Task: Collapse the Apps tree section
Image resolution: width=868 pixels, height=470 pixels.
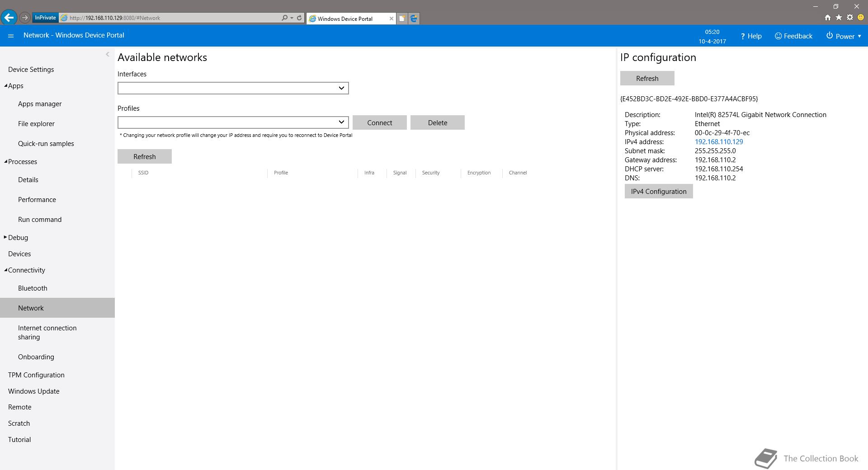Action: [x=6, y=86]
